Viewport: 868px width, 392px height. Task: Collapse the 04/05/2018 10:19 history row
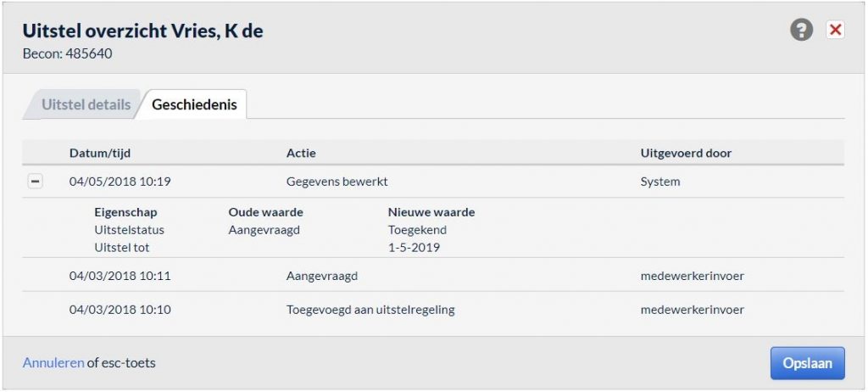coord(36,182)
